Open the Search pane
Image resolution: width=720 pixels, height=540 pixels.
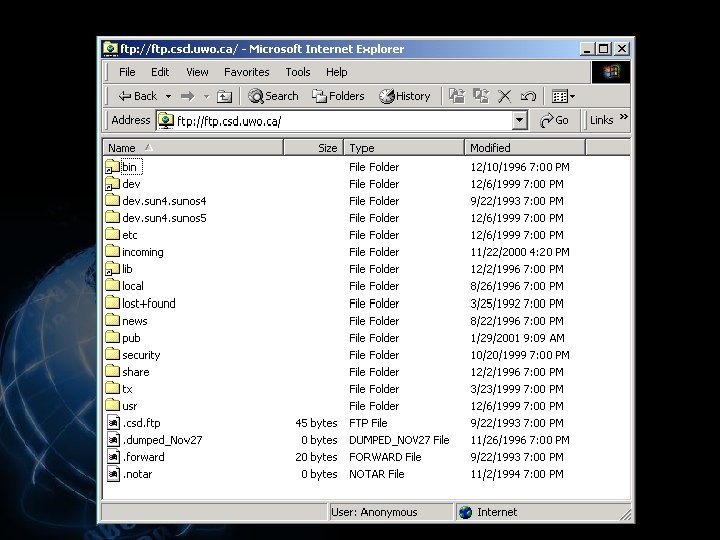(273, 96)
